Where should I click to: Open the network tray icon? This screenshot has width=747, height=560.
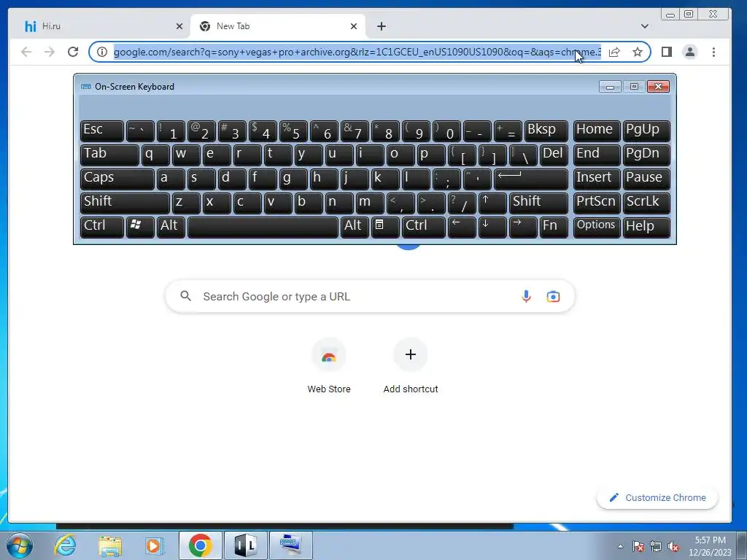656,547
